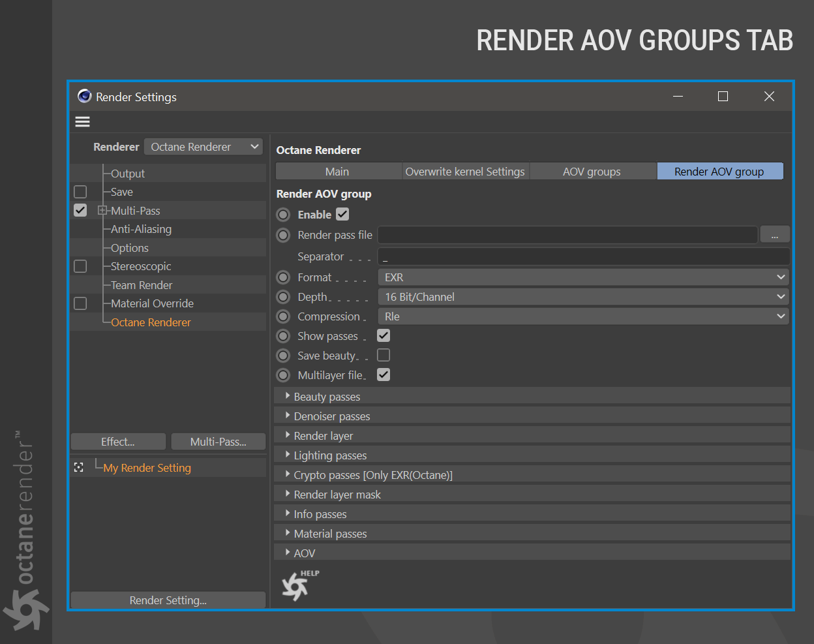The image size is (814, 644).
Task: Disable the Multi-Pass checkbox
Action: pyautogui.click(x=80, y=210)
